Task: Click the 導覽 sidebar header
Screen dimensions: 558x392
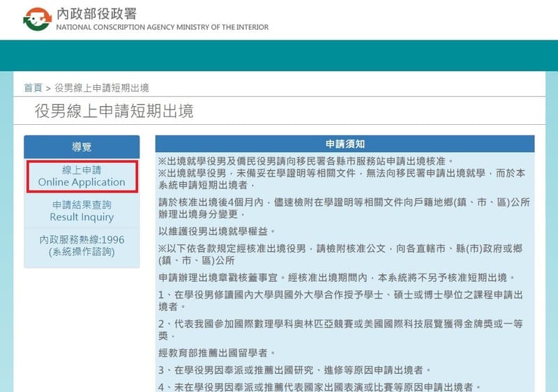Action: pos(82,146)
